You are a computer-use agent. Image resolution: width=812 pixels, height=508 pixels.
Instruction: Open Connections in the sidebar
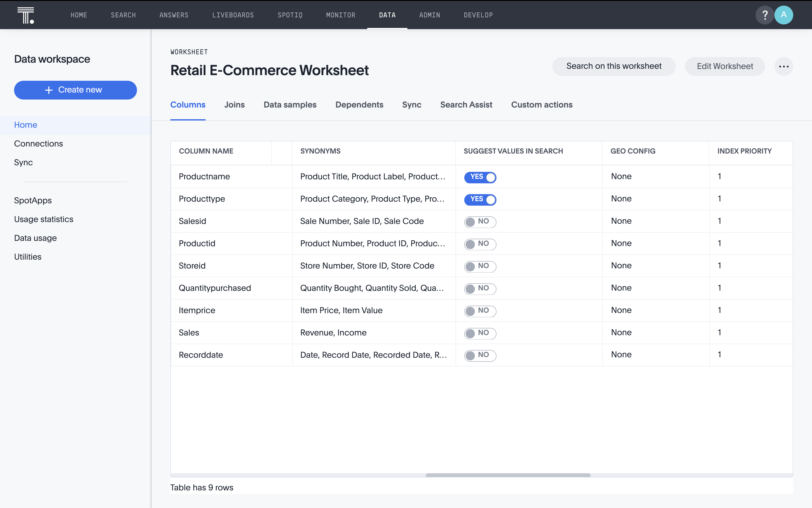coord(38,143)
